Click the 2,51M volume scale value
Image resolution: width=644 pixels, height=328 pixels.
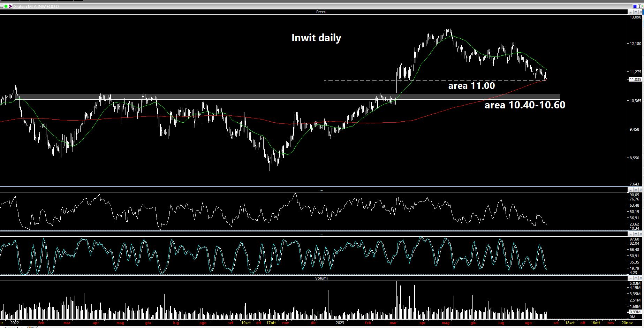click(x=635, y=300)
